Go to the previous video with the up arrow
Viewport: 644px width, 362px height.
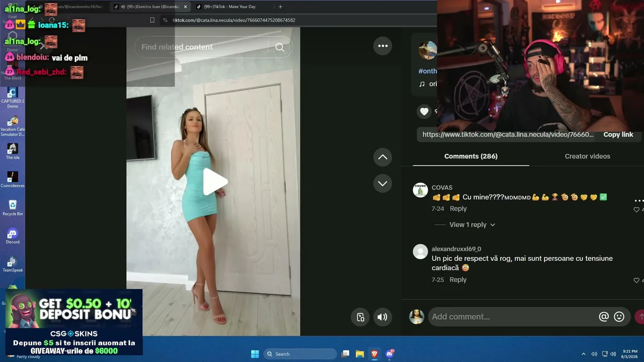382,157
